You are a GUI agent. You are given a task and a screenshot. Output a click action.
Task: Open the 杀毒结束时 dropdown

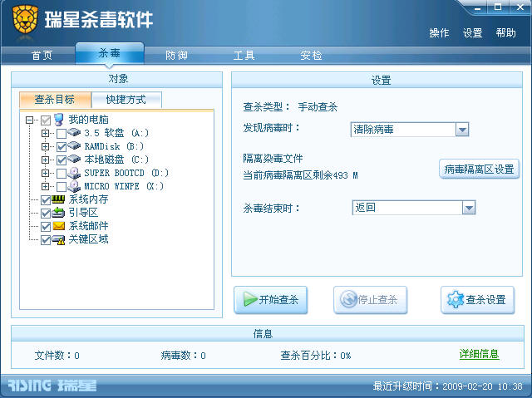point(469,208)
